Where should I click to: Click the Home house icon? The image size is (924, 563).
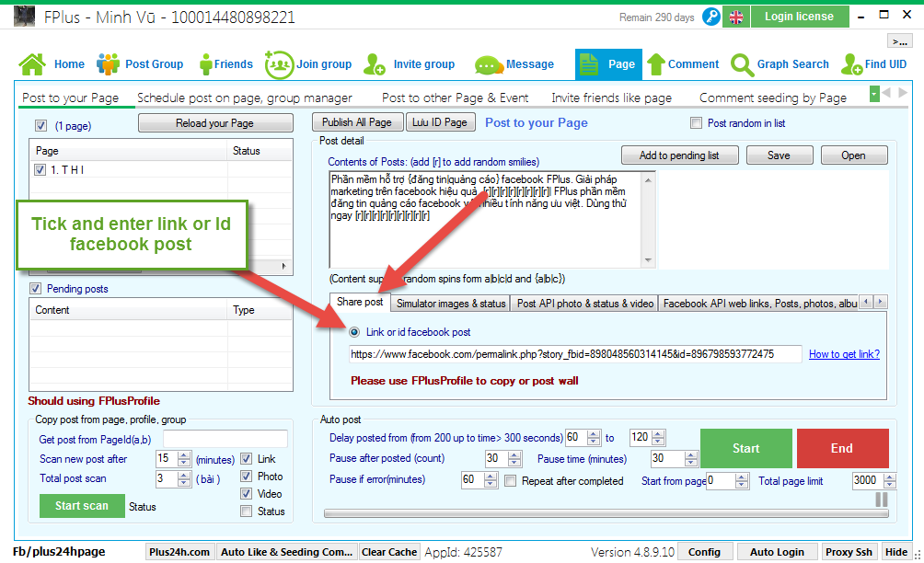point(32,64)
